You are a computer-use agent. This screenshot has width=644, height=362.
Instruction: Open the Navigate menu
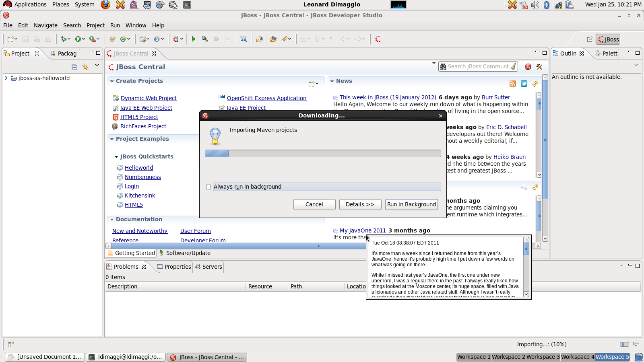pos(45,25)
